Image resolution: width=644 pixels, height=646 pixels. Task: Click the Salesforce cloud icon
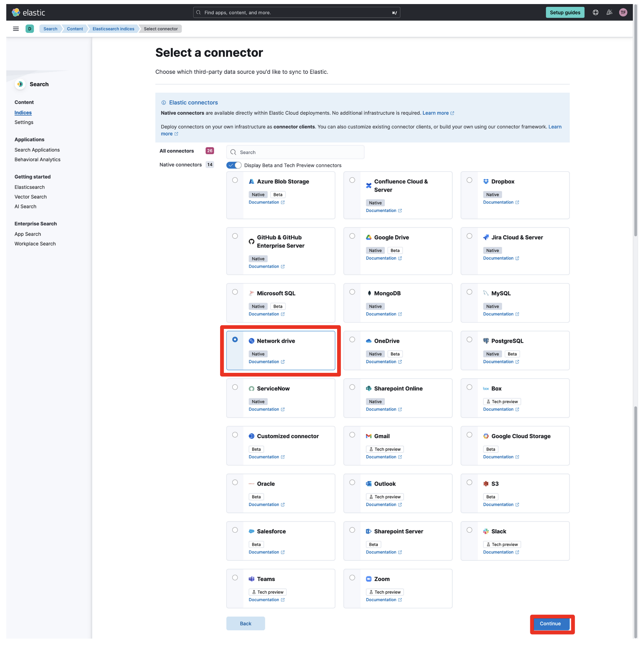251,531
